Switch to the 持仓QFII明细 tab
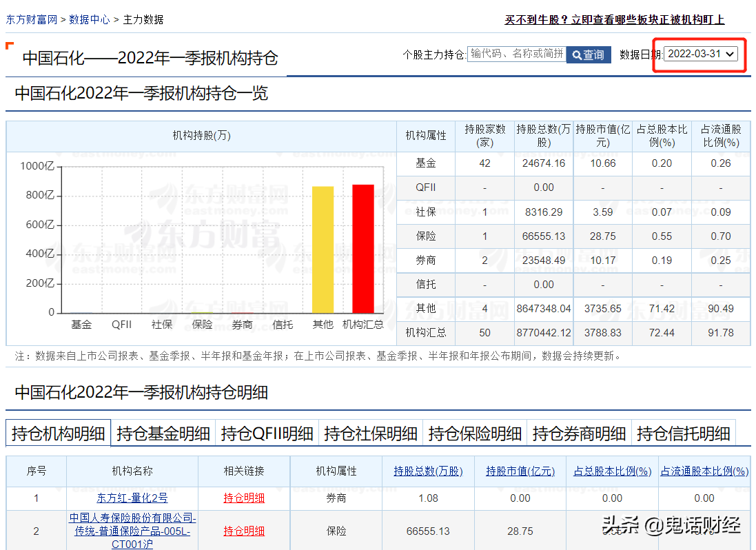 click(x=267, y=434)
